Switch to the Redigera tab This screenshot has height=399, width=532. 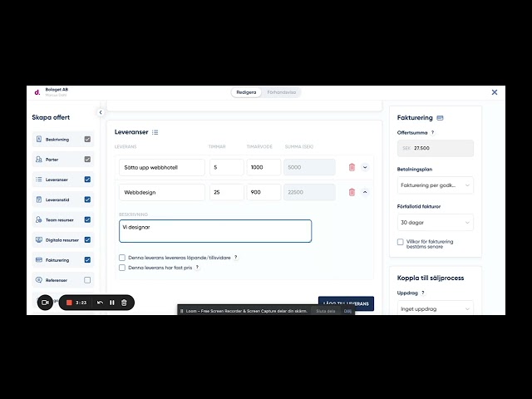coord(246,92)
